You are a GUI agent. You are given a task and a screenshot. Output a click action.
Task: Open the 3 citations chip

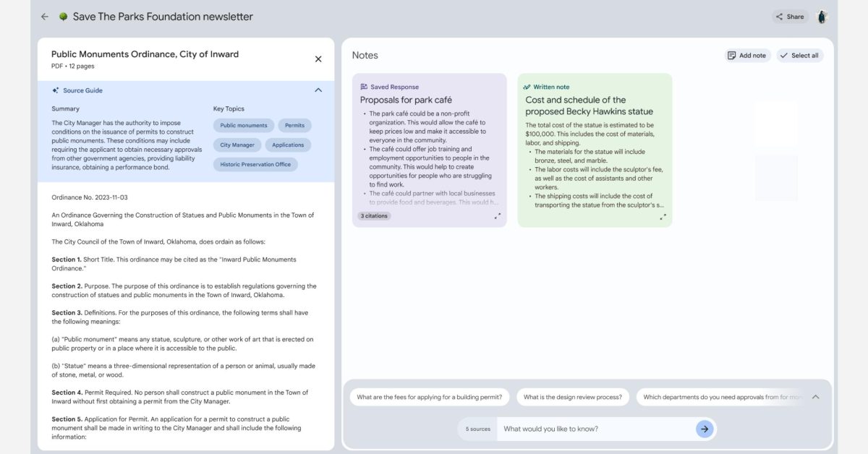(x=375, y=215)
